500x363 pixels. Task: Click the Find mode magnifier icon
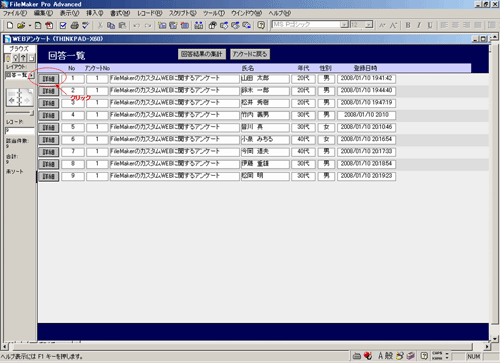15,58
